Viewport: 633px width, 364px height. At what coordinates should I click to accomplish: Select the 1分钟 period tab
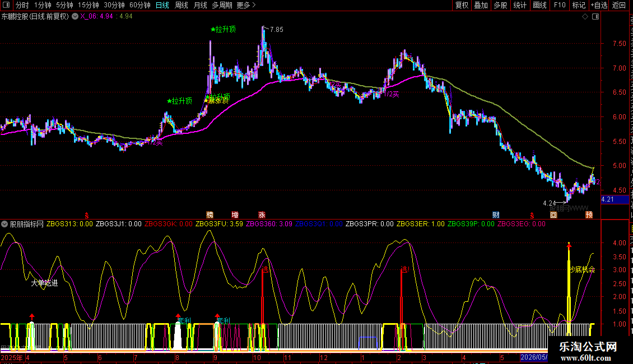point(43,5)
